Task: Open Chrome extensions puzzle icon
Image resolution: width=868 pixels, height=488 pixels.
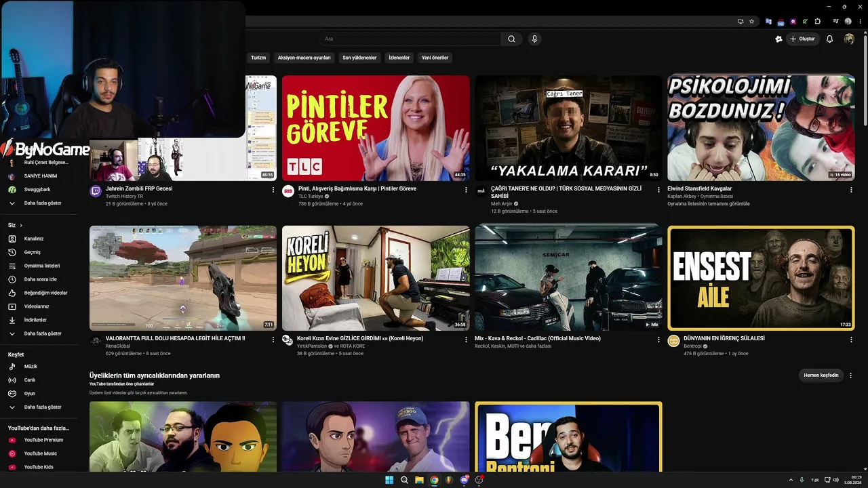Action: (x=818, y=21)
